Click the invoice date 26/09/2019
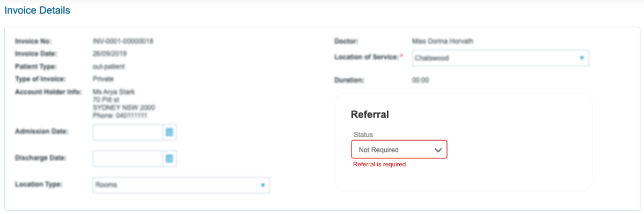The height and width of the screenshot is (214, 644). pyautogui.click(x=109, y=54)
